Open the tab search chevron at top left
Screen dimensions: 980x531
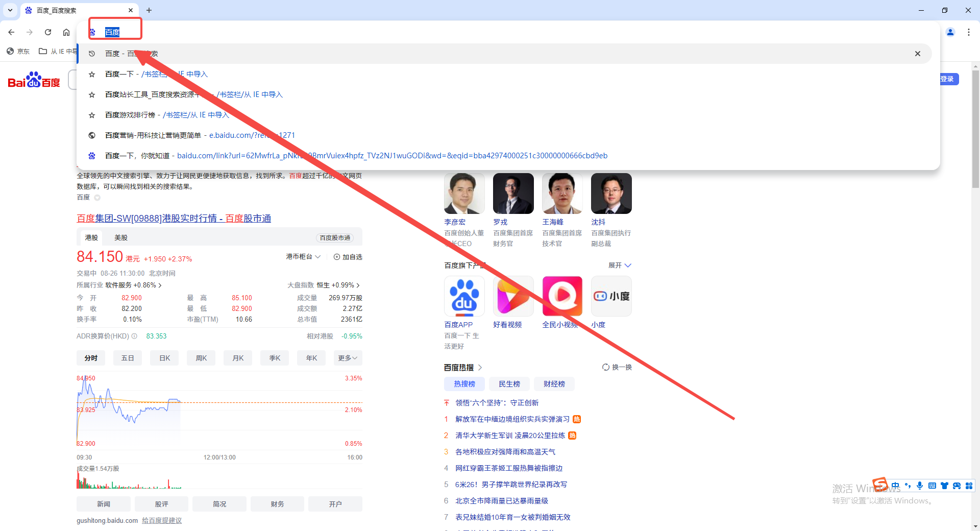10,10
